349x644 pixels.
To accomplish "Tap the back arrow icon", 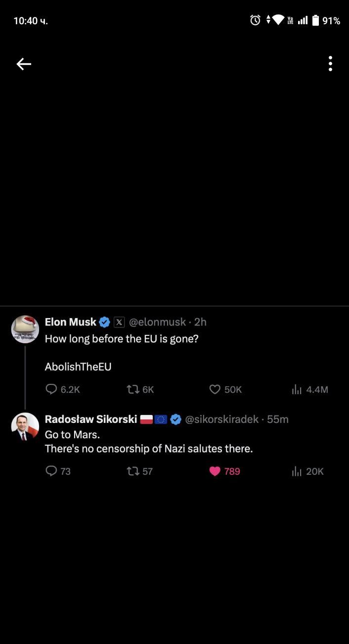I will point(24,64).
